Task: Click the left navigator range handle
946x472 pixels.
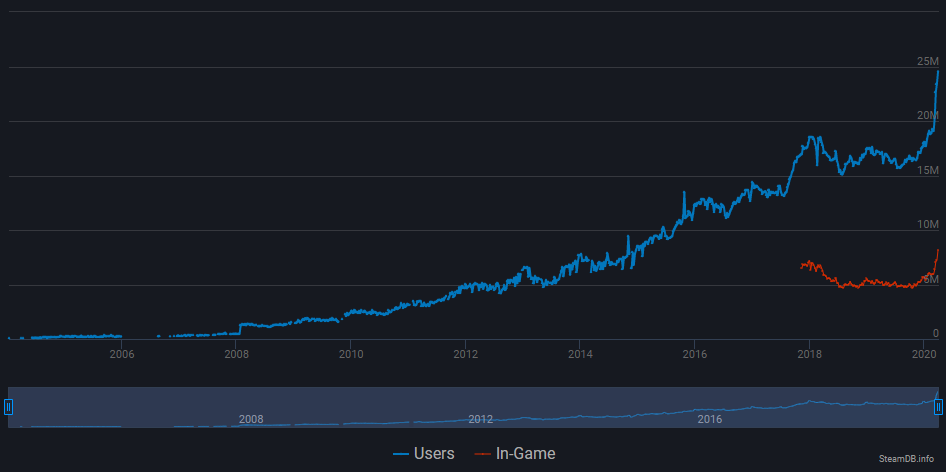Action: coord(8,407)
